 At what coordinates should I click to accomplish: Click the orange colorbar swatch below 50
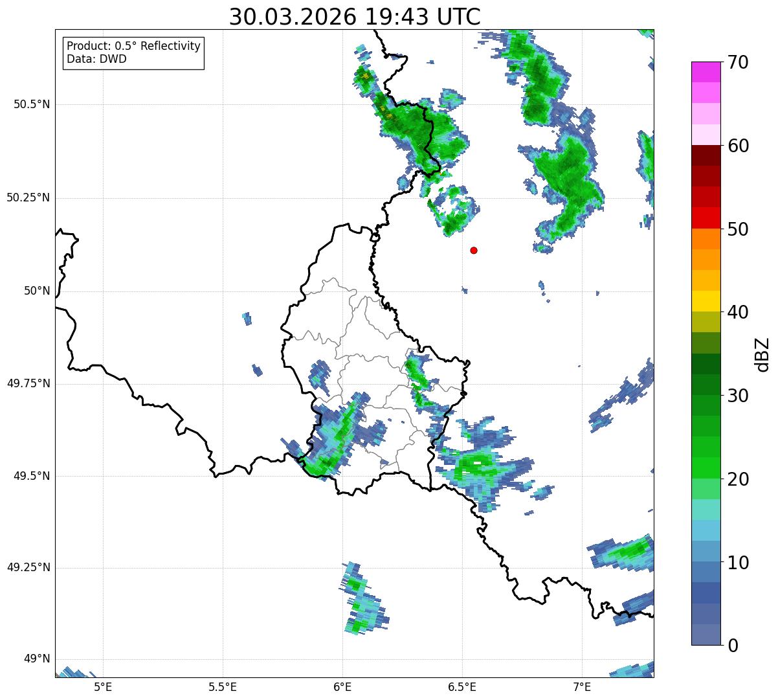[x=706, y=239]
